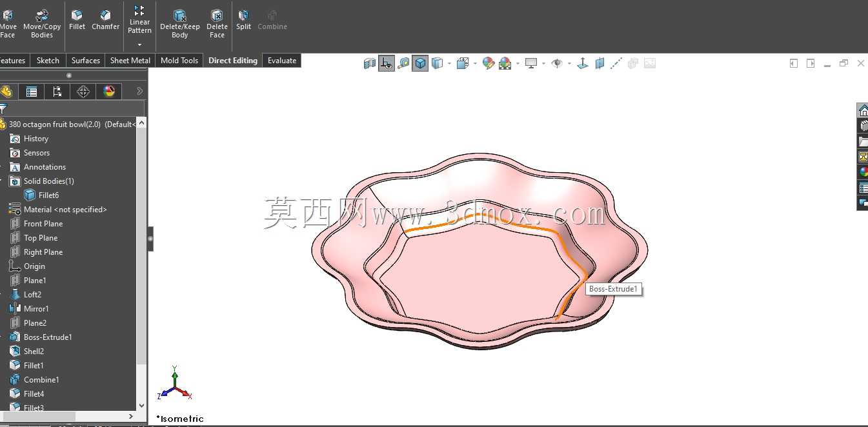This screenshot has height=427, width=868.
Task: Expand manager panel tabs with the chevron
Action: click(139, 92)
